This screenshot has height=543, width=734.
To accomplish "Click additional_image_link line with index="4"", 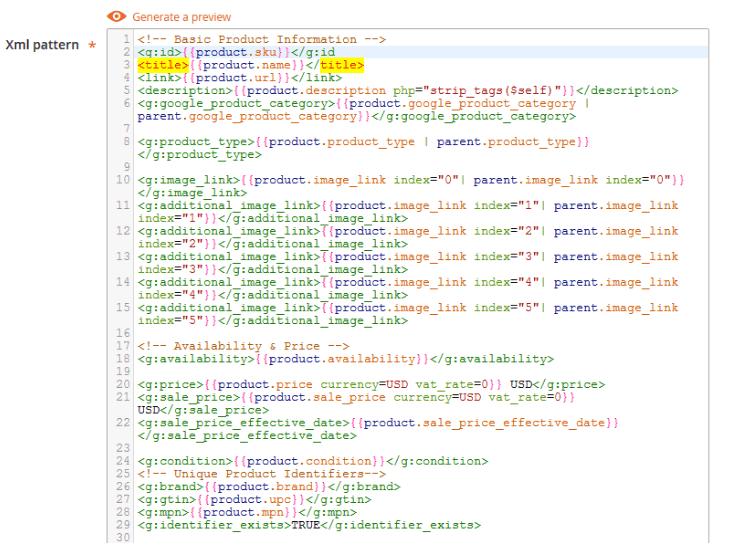I will click(x=408, y=282).
